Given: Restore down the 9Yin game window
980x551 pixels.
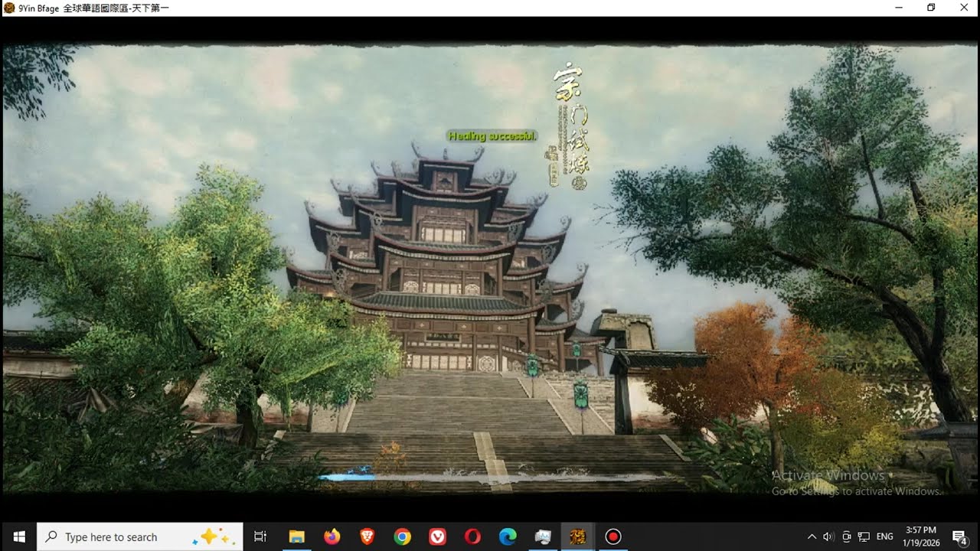Looking at the screenshot, I should point(931,8).
